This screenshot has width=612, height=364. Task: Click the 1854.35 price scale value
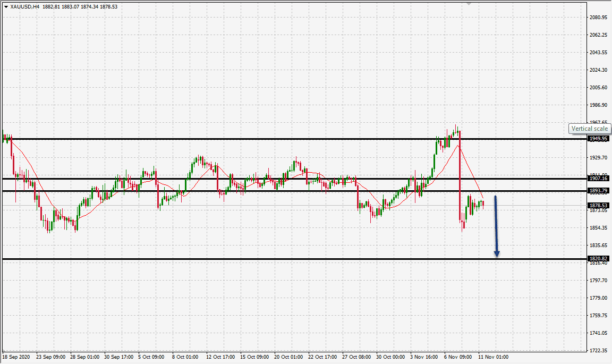[x=598, y=227]
